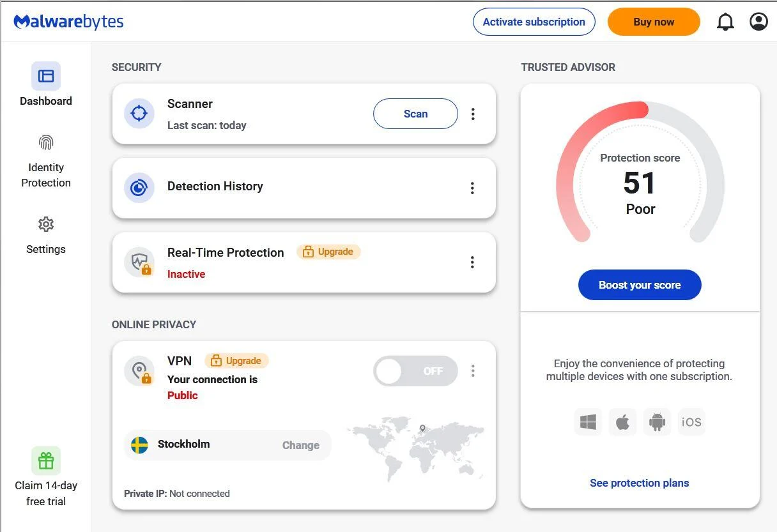The height and width of the screenshot is (532, 777).
Task: Click the Windows platform icon
Action: click(x=588, y=422)
